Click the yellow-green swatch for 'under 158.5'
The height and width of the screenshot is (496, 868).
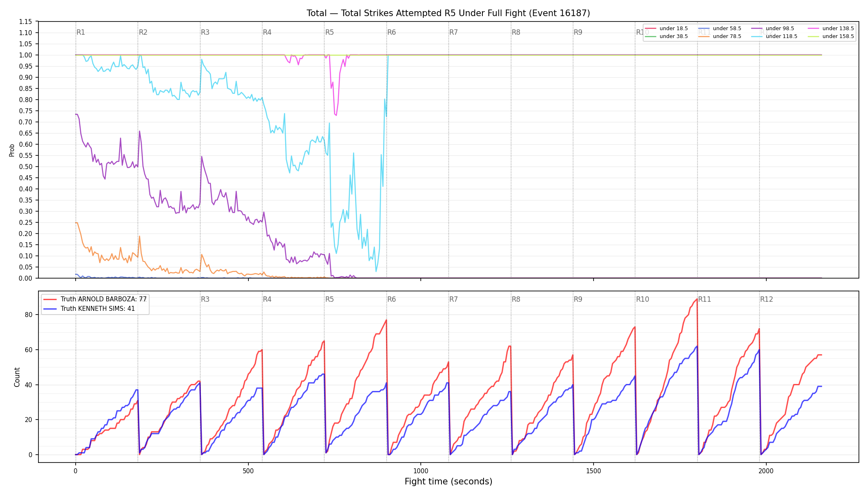click(813, 36)
